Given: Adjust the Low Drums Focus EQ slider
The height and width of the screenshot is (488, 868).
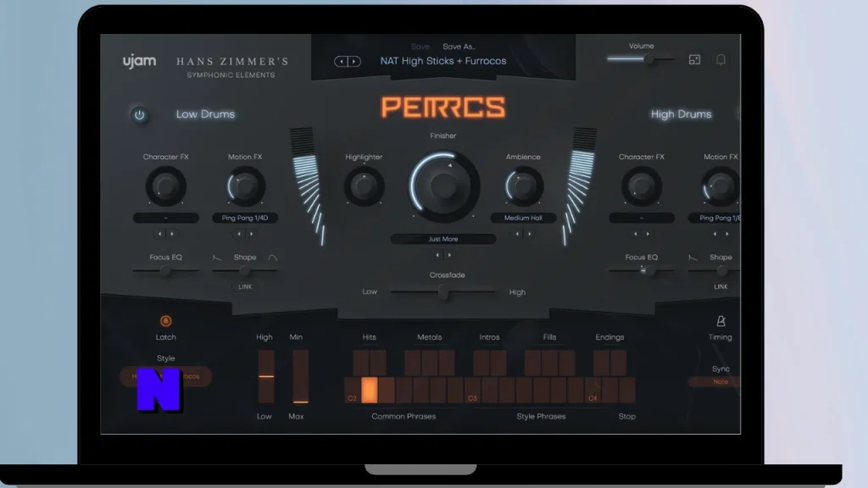Looking at the screenshot, I should [x=165, y=271].
